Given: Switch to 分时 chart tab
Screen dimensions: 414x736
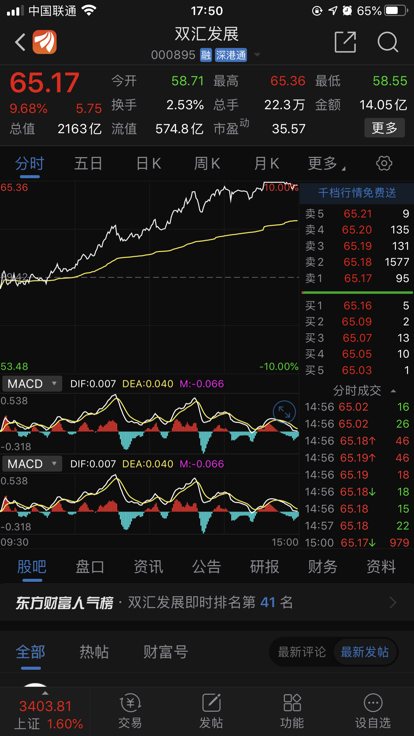Looking at the screenshot, I should [x=30, y=164].
